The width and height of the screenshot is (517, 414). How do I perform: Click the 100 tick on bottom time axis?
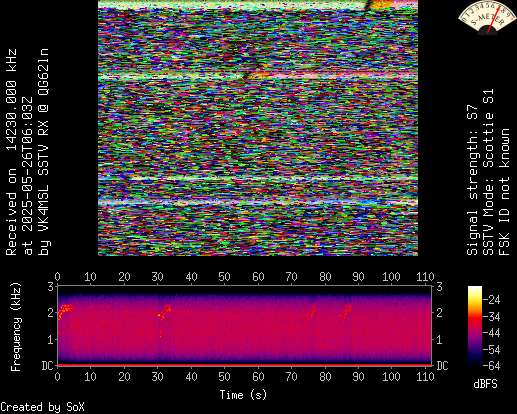pyautogui.click(x=391, y=377)
